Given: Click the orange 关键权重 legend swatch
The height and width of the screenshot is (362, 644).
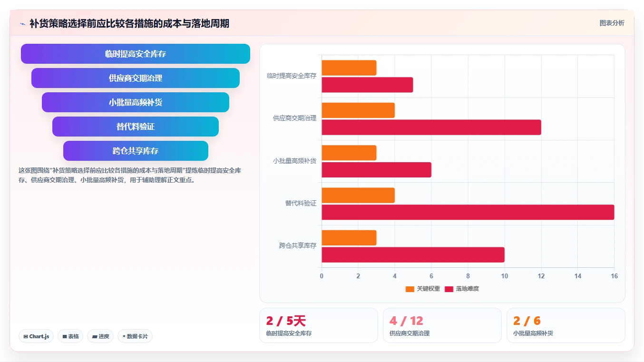Looking at the screenshot, I should pos(410,289).
